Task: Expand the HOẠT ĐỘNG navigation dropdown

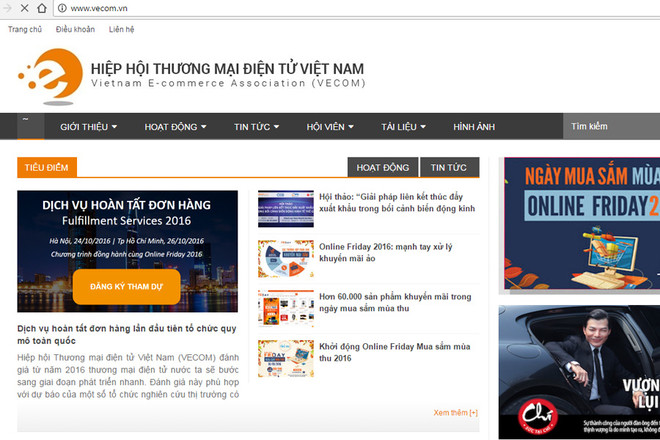Action: (x=175, y=127)
